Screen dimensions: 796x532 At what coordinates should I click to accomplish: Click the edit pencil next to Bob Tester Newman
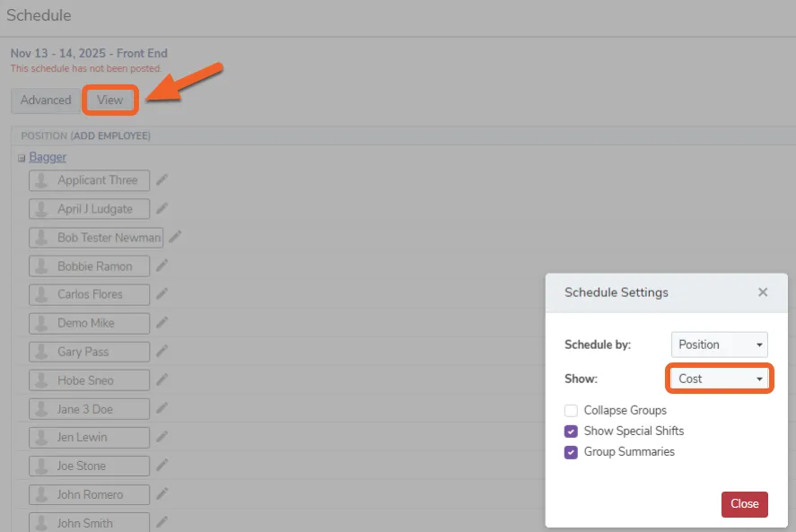click(x=175, y=237)
